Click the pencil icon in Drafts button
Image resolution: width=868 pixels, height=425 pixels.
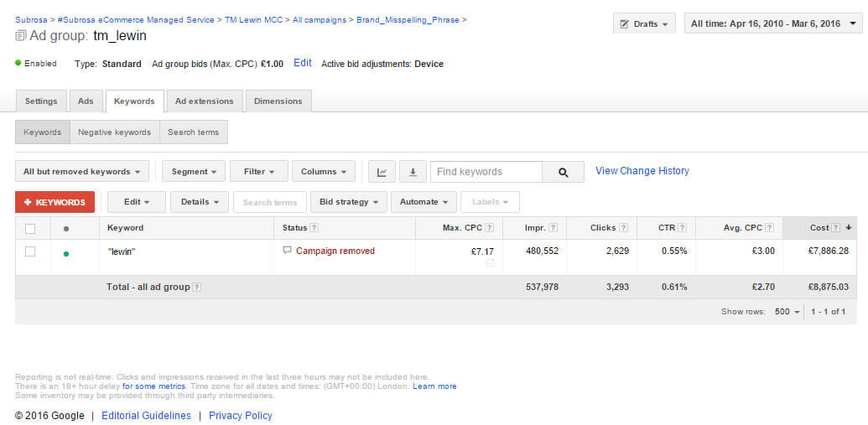[x=625, y=24]
